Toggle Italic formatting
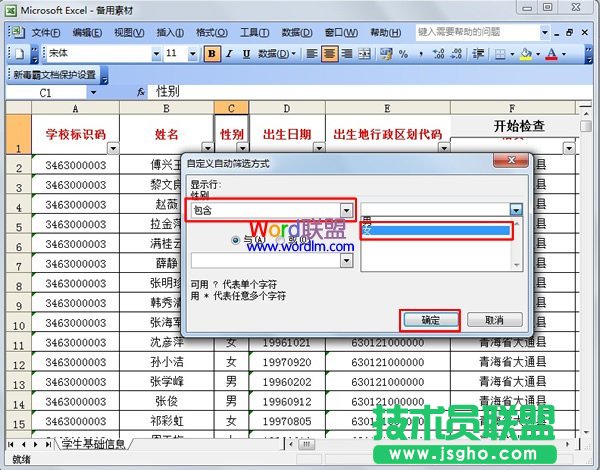This screenshot has height=470, width=600. (230, 54)
